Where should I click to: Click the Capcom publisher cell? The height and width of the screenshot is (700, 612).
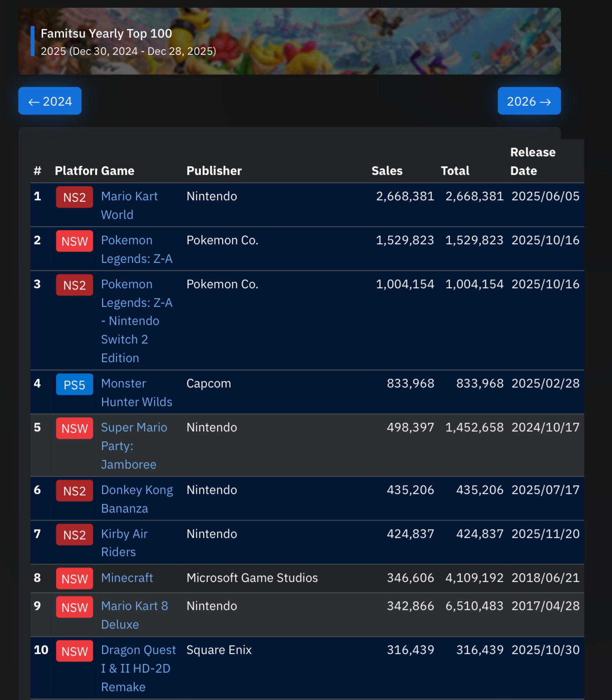pyautogui.click(x=209, y=383)
